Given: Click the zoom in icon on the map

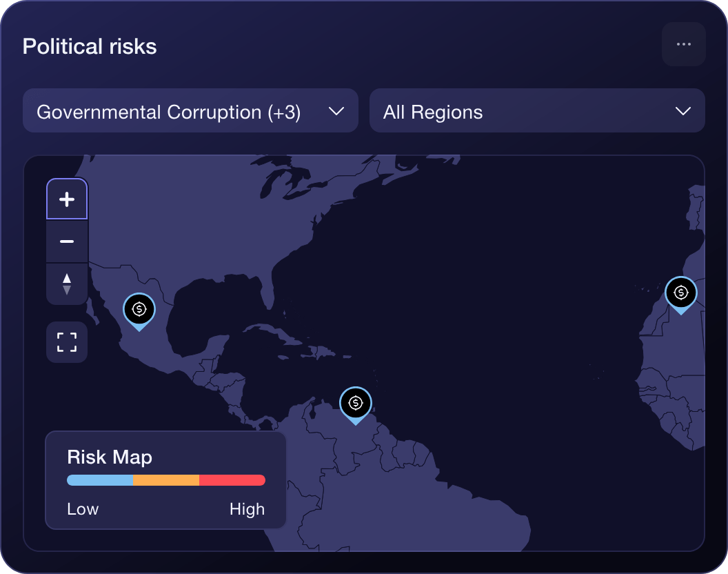Looking at the screenshot, I should coord(66,199).
